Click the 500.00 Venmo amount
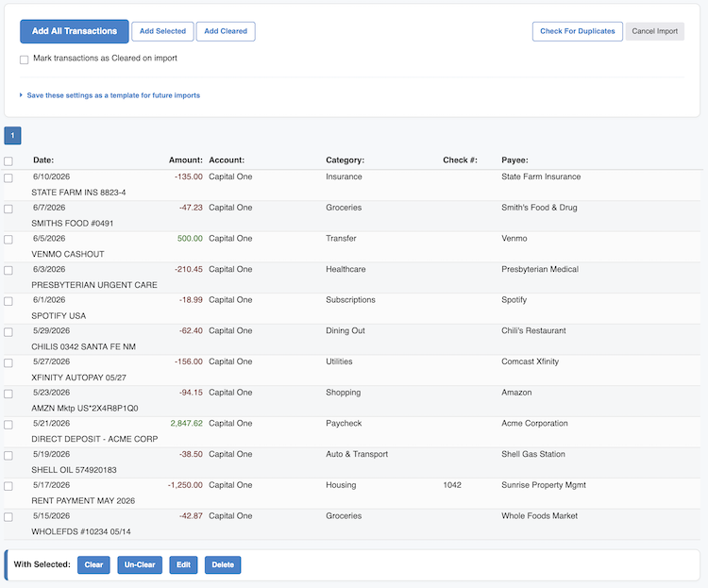Image resolution: width=708 pixels, height=588 pixels. click(190, 238)
